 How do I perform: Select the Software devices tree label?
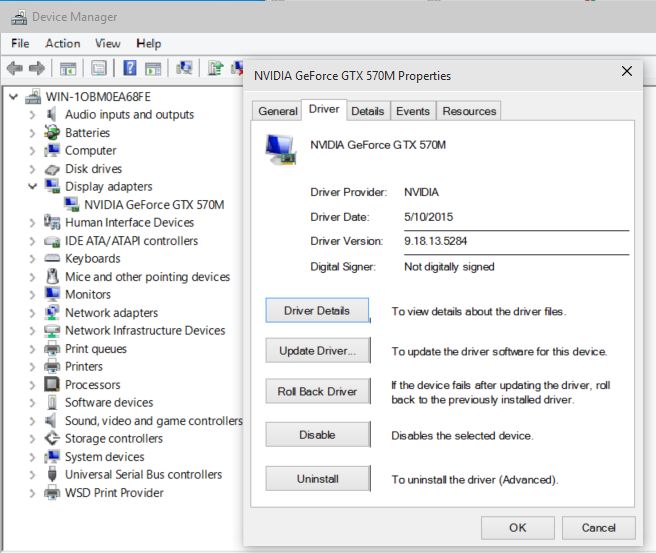click(109, 402)
